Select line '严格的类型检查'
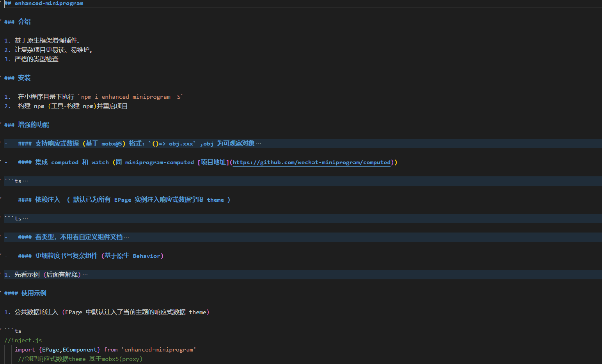 click(x=36, y=59)
